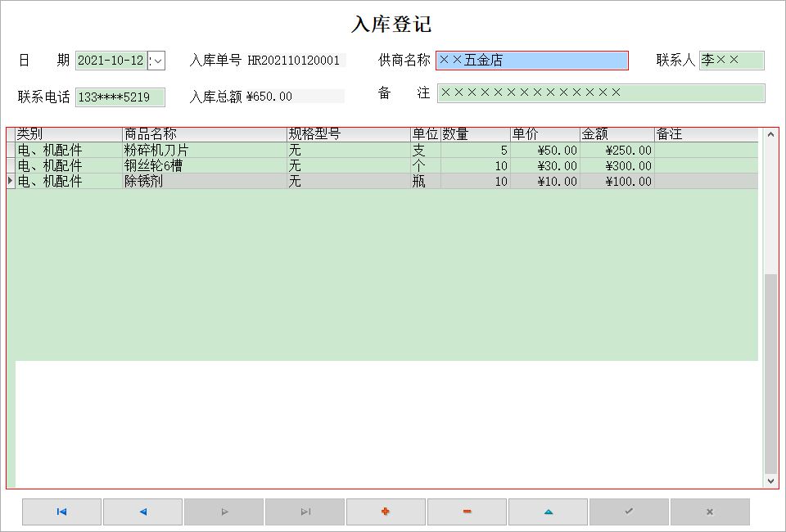Screen dimensions: 786x532
Task: Open the date picker dropdown arrow
Action: pos(157,61)
